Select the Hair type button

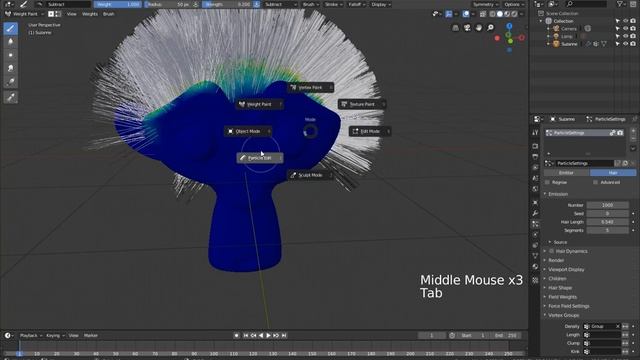[x=613, y=173]
